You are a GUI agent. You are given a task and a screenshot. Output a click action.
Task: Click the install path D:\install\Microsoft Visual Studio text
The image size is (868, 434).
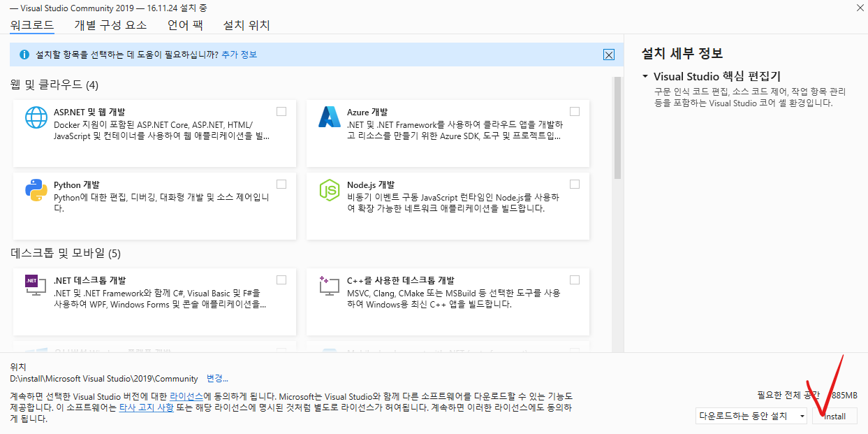(x=104, y=379)
